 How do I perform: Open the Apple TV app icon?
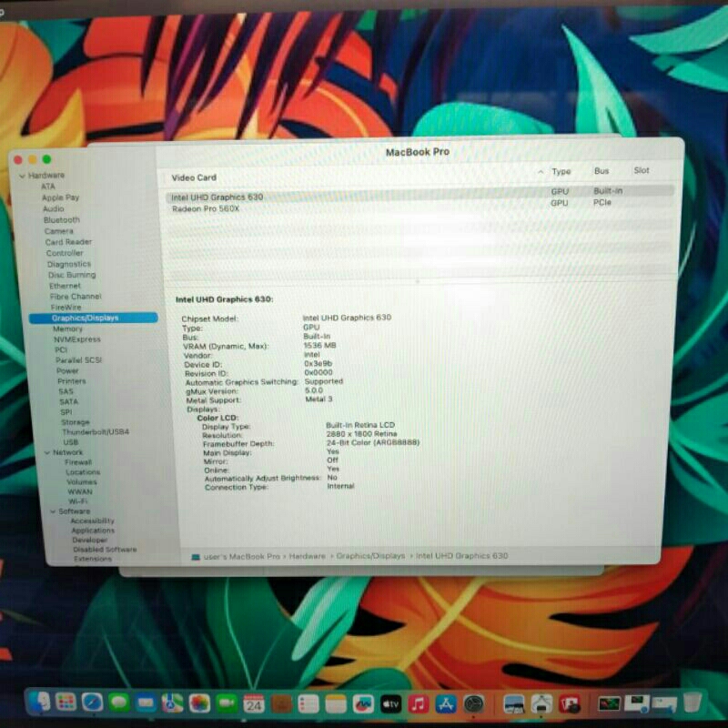point(391,703)
